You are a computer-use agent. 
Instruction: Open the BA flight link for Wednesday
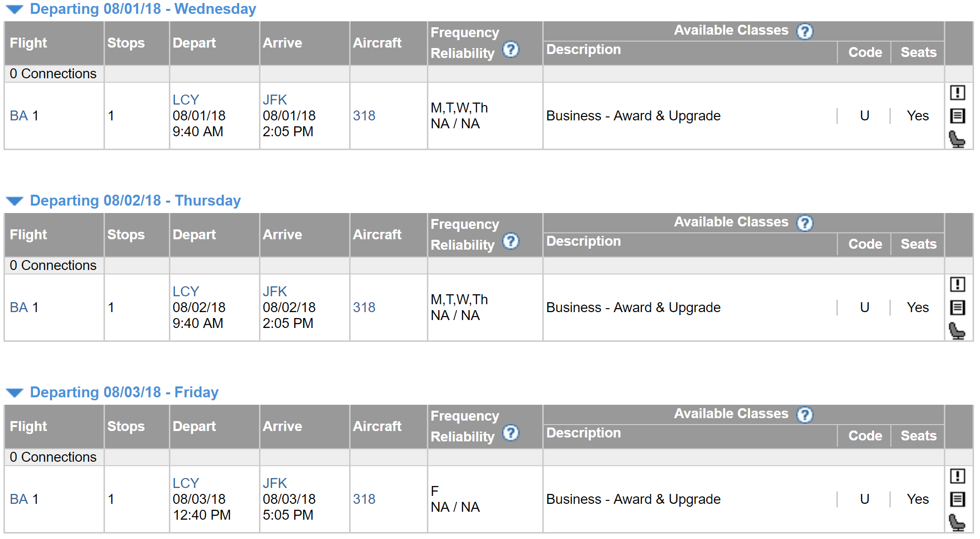tap(19, 116)
